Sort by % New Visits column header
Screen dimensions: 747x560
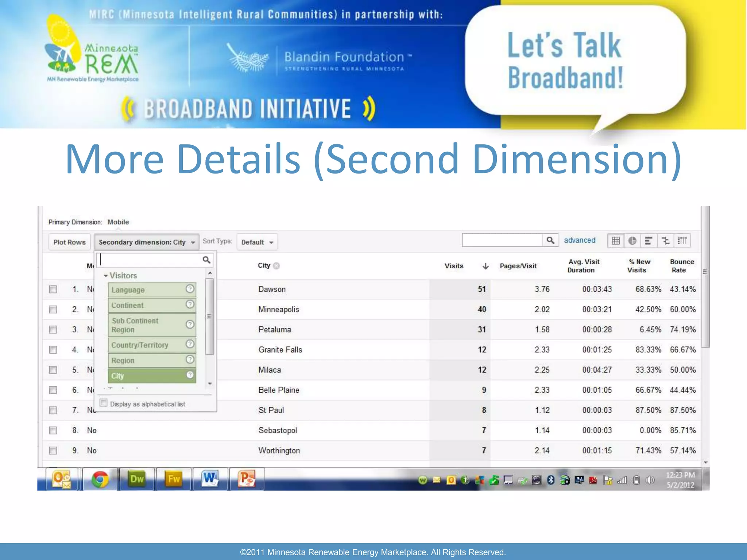coord(638,266)
